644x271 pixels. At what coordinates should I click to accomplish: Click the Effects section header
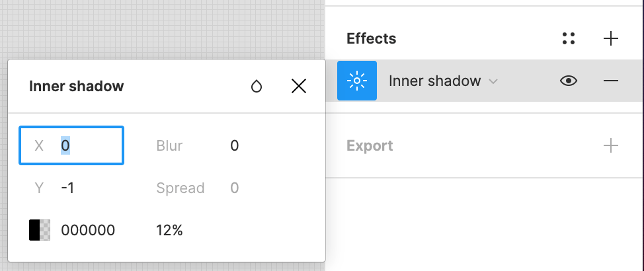[x=372, y=38]
